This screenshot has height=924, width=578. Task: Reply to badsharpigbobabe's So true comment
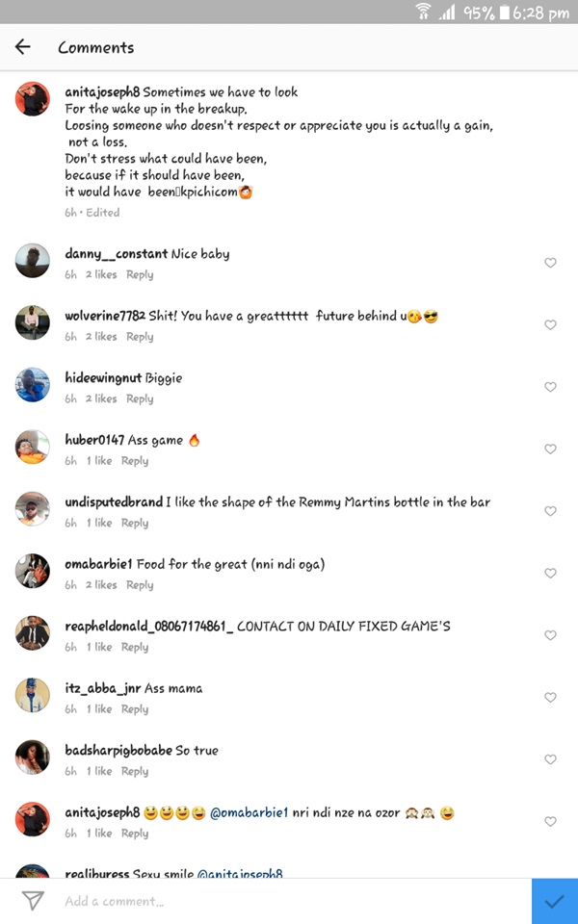135,771
